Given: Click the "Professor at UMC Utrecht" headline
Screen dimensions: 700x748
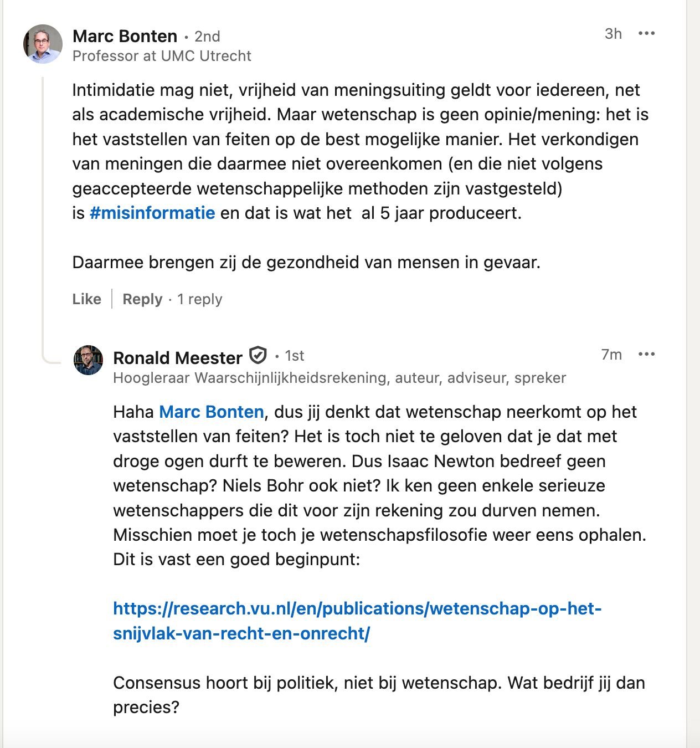Looking at the screenshot, I should (x=162, y=56).
